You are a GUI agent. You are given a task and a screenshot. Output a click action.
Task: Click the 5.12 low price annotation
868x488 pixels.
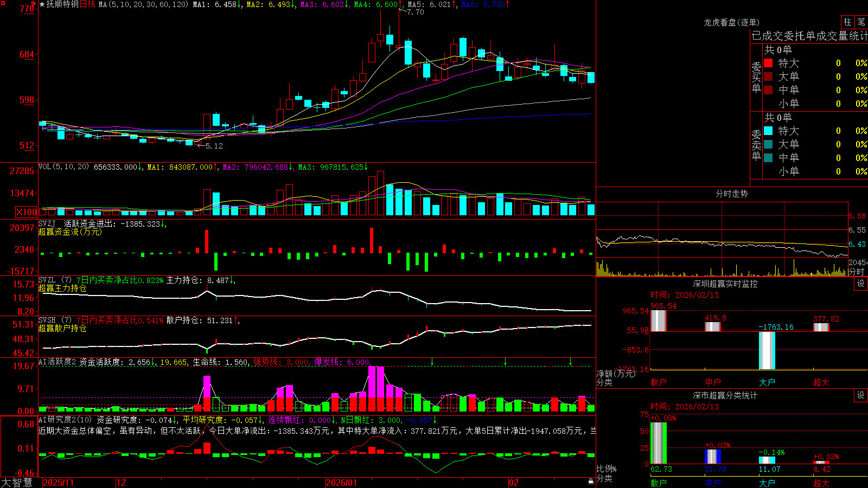click(x=214, y=146)
